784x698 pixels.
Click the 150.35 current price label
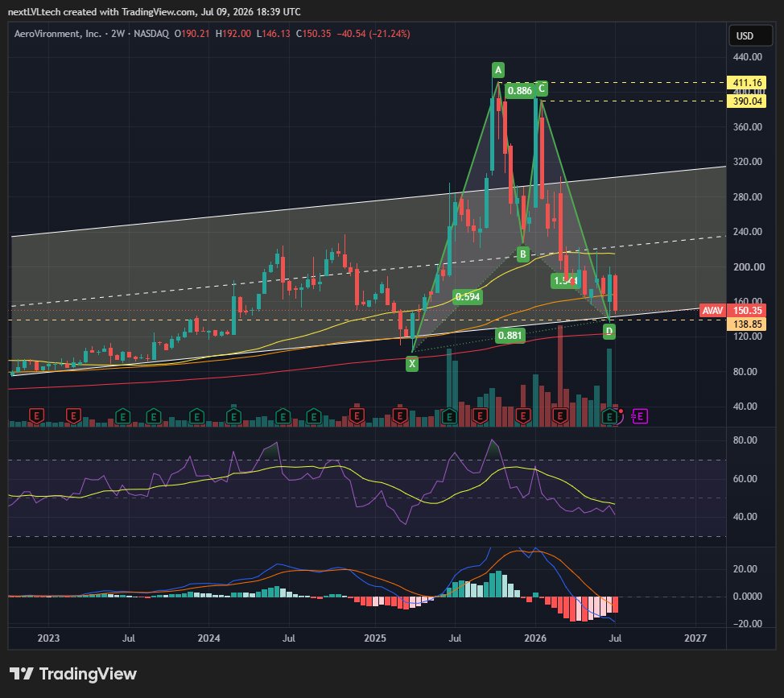747,311
